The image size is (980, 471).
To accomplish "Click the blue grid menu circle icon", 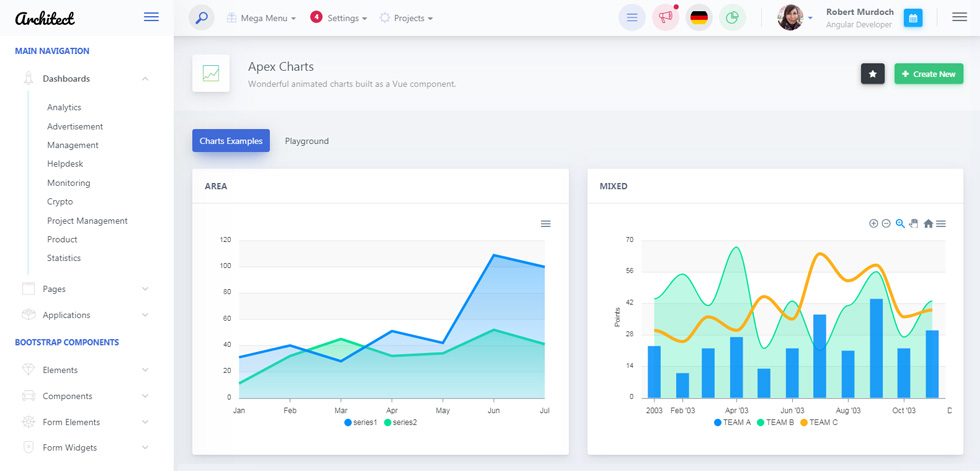I will click(x=632, y=17).
